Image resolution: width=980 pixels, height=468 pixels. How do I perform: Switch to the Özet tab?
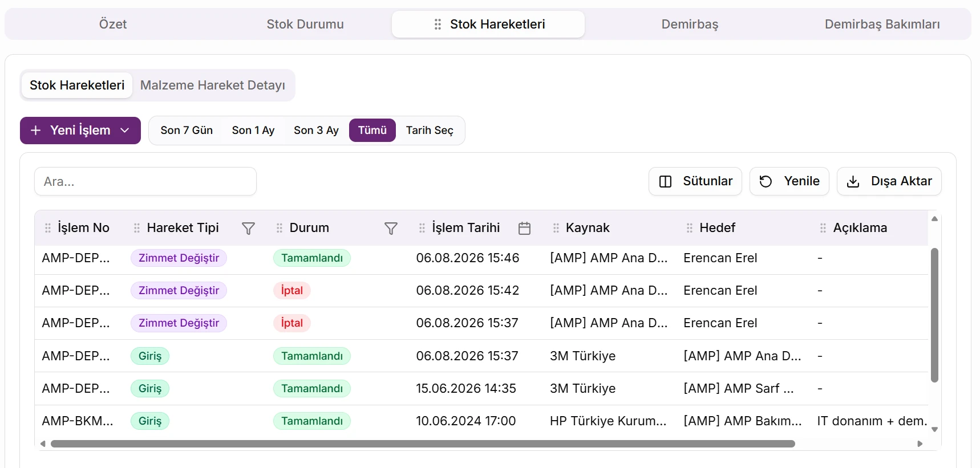(113, 24)
